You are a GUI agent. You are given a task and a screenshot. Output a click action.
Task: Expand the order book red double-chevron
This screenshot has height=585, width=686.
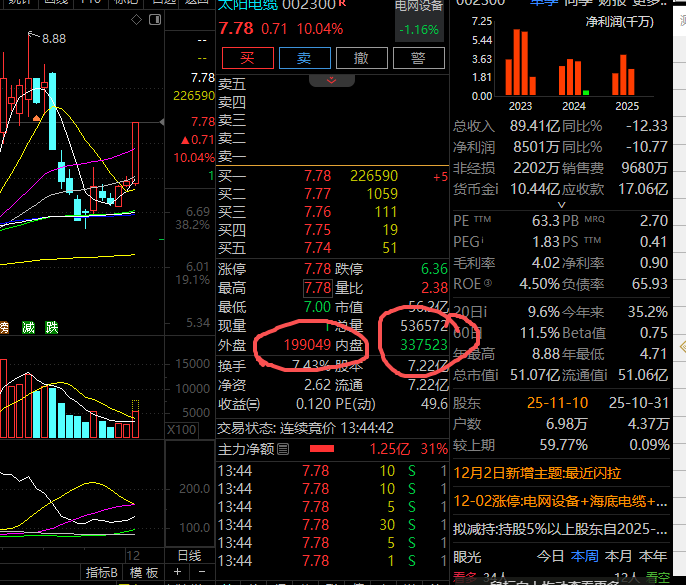pos(332,80)
